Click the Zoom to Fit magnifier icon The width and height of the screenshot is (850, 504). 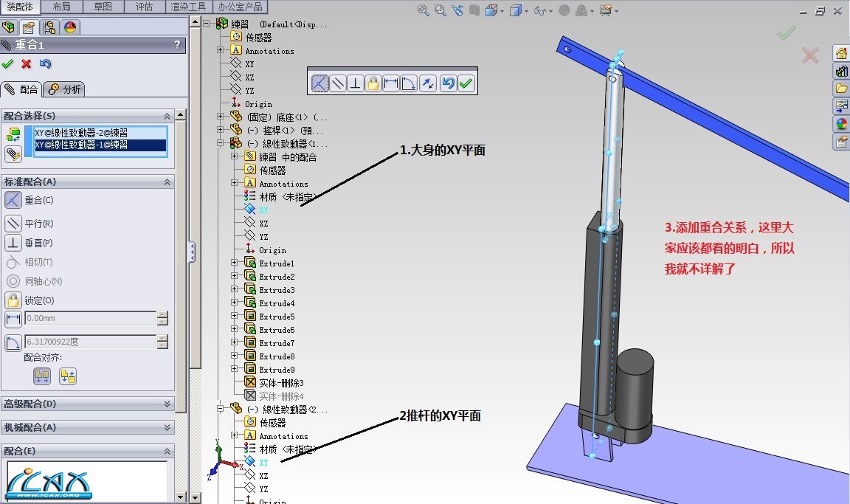(424, 10)
